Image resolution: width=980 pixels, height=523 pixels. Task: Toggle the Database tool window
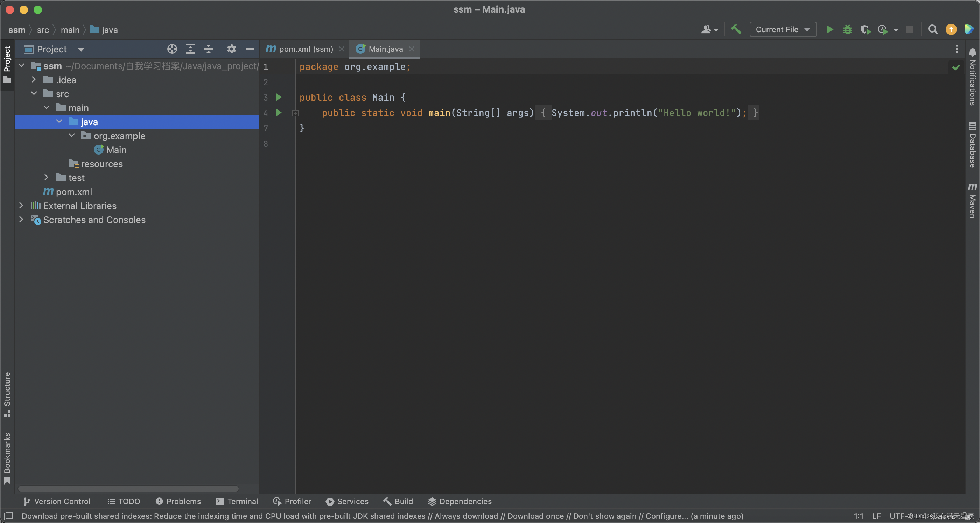pos(972,145)
